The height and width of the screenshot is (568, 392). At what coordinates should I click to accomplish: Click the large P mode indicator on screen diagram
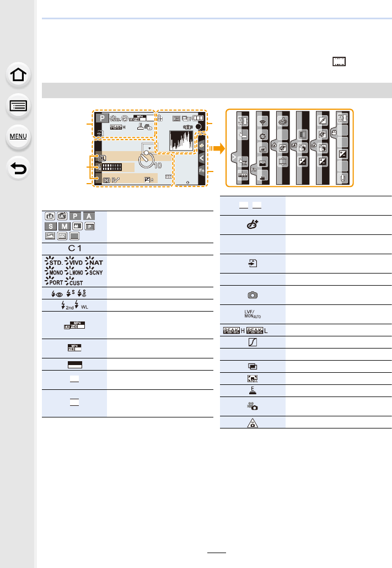pyautogui.click(x=102, y=118)
